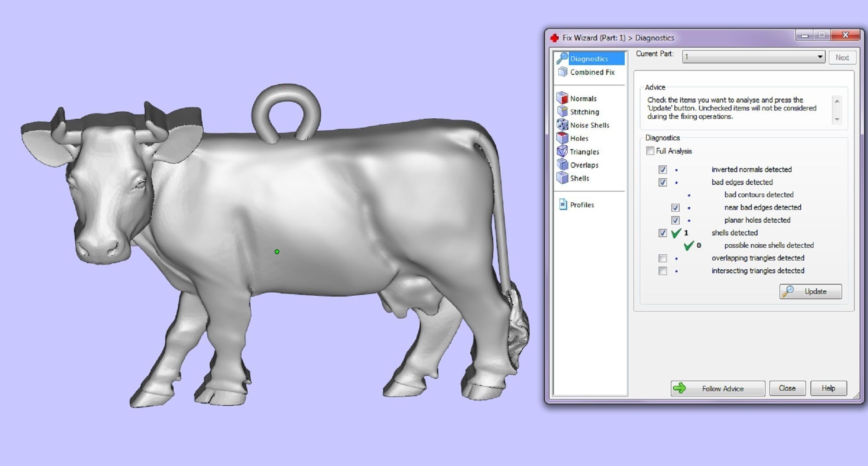Screen dimensions: 868x466
Task: Minimize the Fix Wizard window
Action: click(x=805, y=35)
